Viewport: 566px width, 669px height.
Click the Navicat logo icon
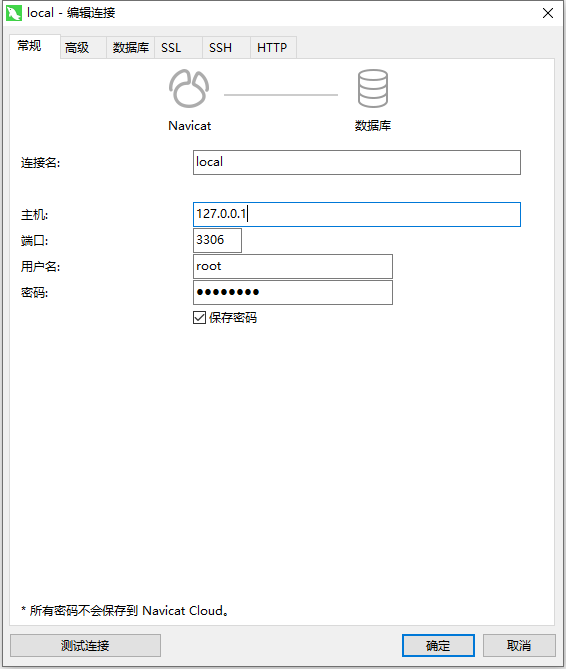tap(189, 88)
